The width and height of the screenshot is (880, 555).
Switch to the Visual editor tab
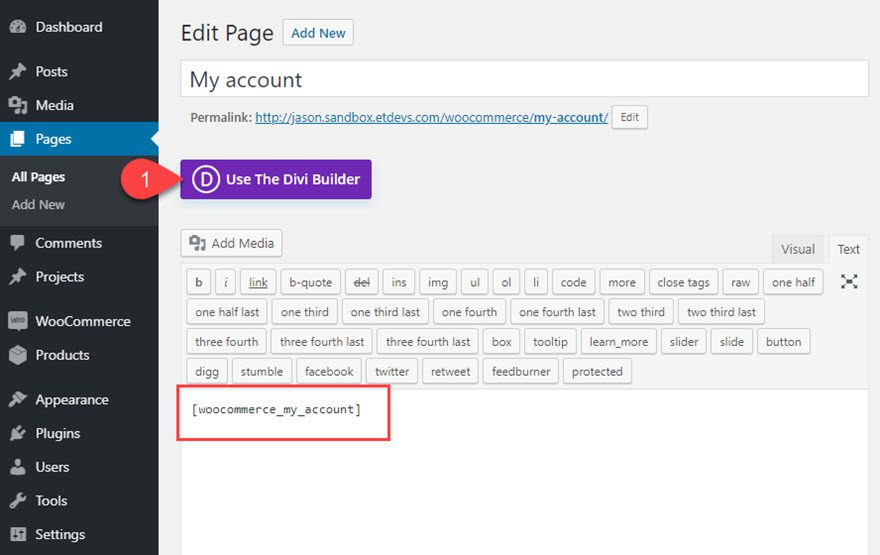[x=798, y=249]
